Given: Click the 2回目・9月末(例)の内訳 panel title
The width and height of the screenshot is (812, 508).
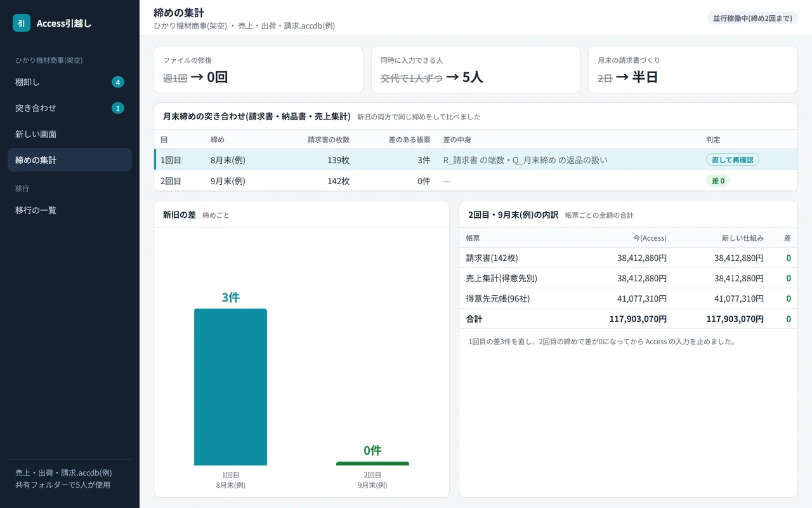Looking at the screenshot, I should point(513,215).
